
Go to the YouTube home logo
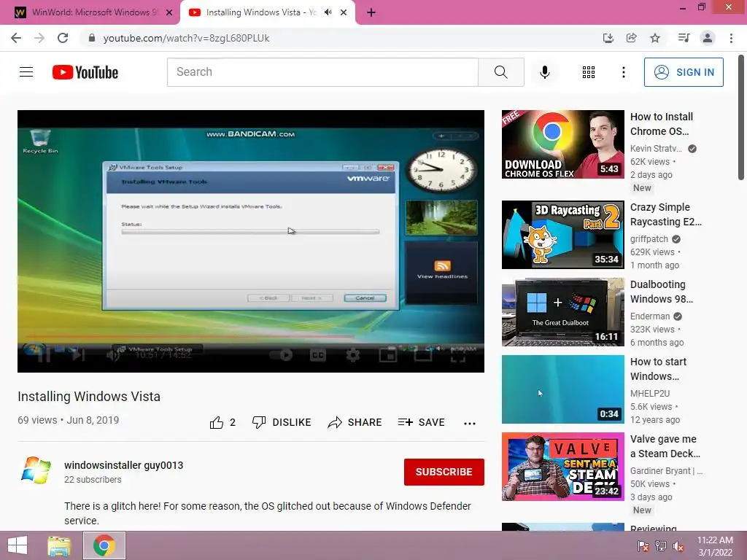point(85,72)
